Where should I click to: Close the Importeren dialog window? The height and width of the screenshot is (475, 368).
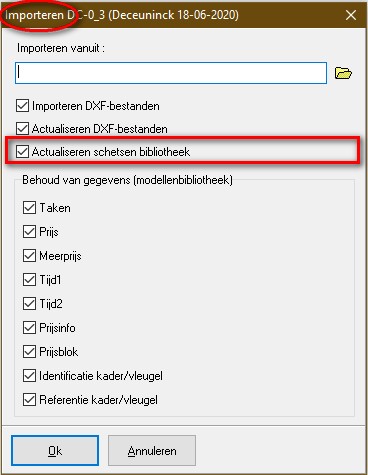tap(351, 15)
